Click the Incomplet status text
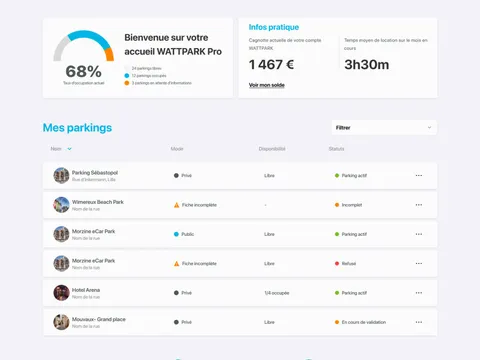Viewport: 480px width, 360px height. point(352,205)
